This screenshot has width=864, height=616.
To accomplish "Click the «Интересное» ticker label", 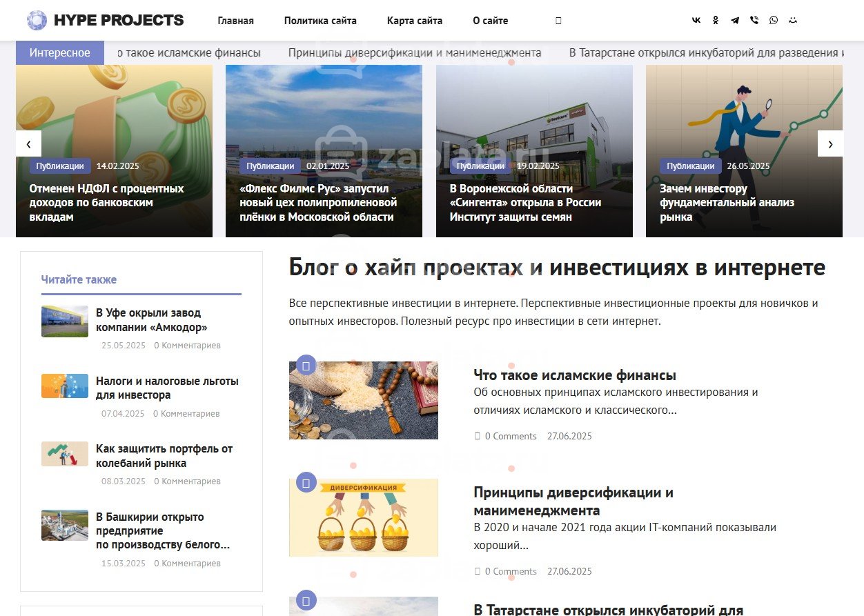I will pos(60,52).
